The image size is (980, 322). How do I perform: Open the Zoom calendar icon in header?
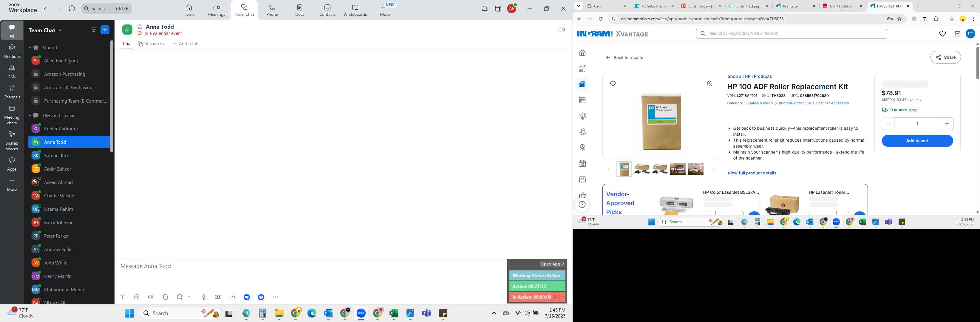pyautogui.click(x=498, y=9)
